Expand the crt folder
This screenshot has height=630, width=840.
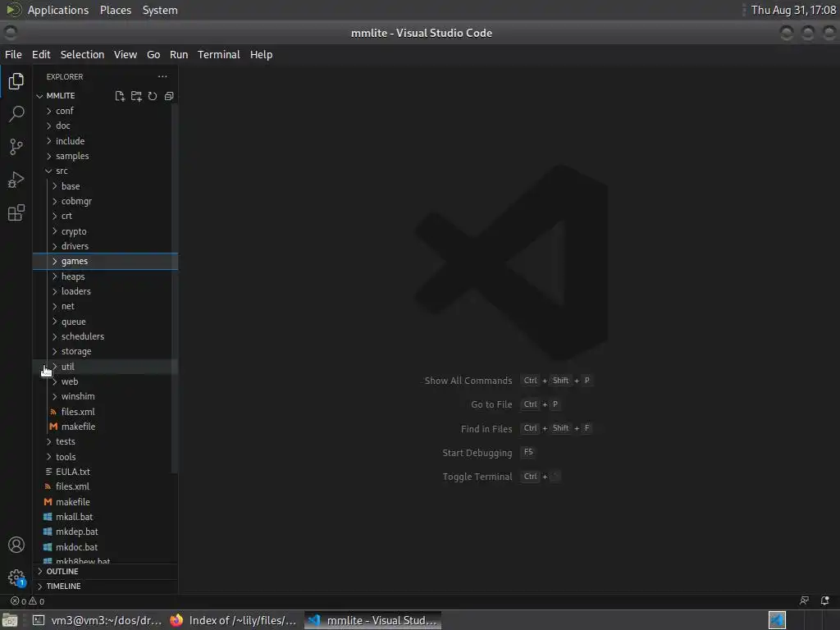(105, 216)
